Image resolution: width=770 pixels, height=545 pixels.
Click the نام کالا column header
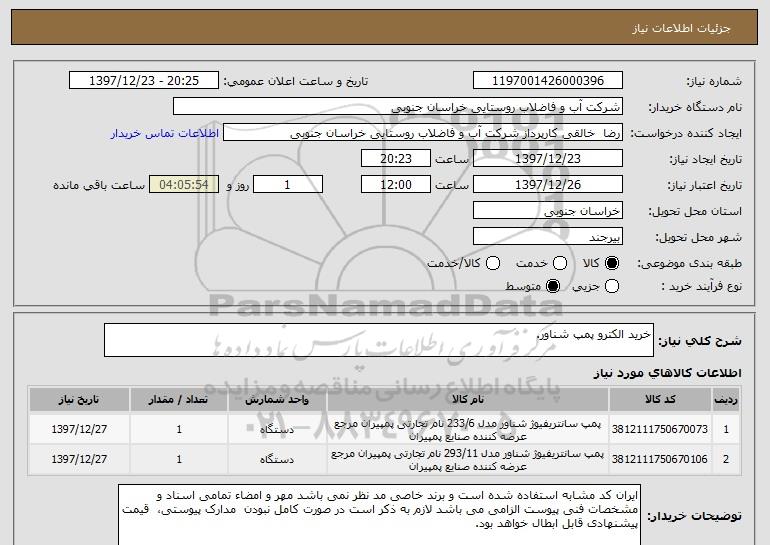pos(468,400)
